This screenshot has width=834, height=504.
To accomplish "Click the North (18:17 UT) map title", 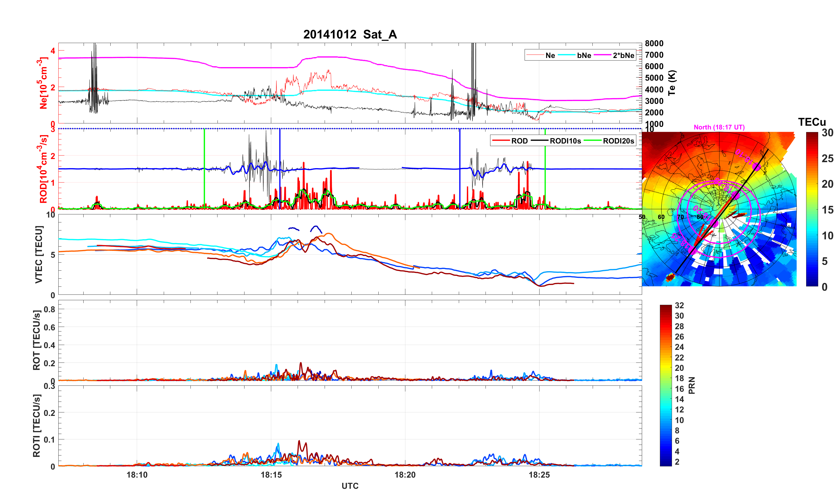I will (719, 127).
